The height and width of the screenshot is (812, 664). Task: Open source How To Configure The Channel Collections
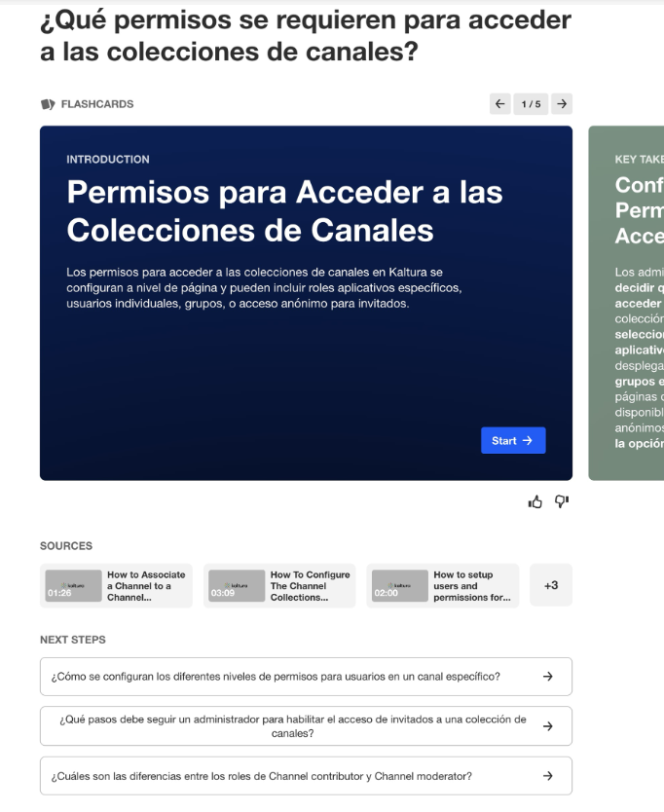tap(279, 586)
